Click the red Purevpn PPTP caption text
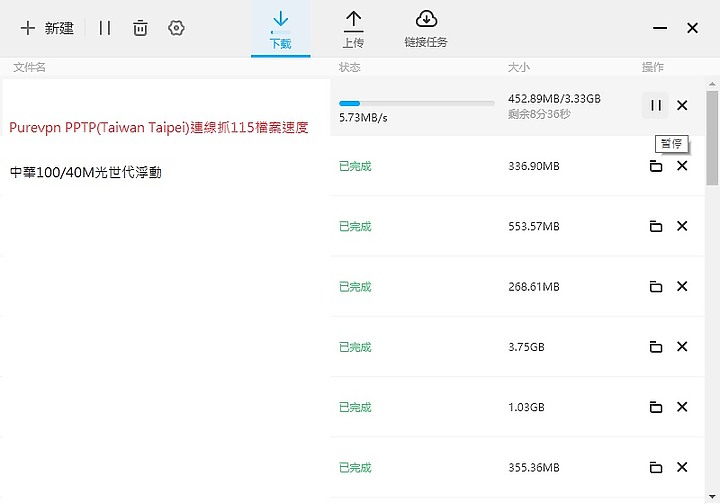 [158, 128]
